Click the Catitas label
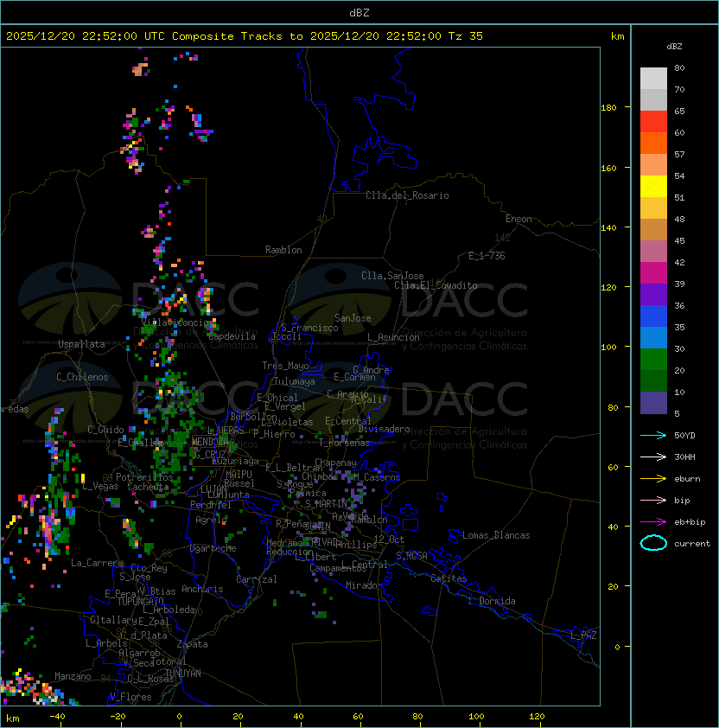The height and width of the screenshot is (728, 719). pyautogui.click(x=449, y=578)
